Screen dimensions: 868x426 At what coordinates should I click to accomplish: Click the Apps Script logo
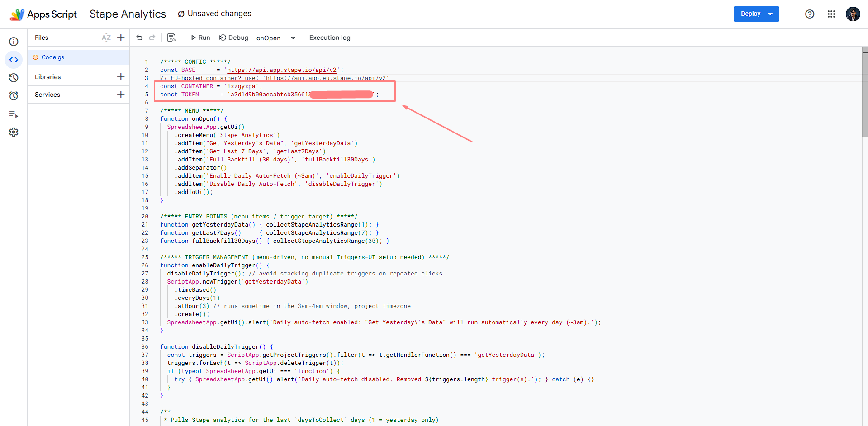tap(43, 14)
